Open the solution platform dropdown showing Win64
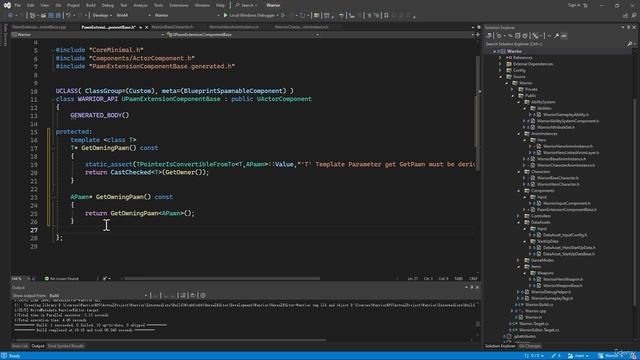Screen dimensions: 640x360 pyautogui.click(x=133, y=16)
